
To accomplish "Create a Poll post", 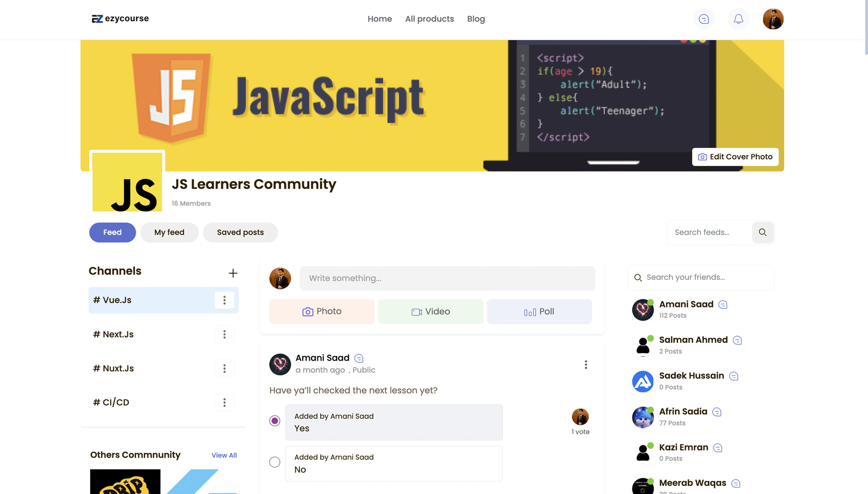I will [539, 312].
